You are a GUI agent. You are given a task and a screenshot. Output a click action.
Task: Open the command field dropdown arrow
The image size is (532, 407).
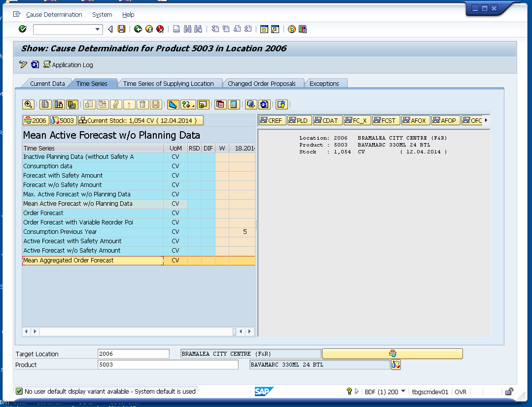tap(97, 29)
